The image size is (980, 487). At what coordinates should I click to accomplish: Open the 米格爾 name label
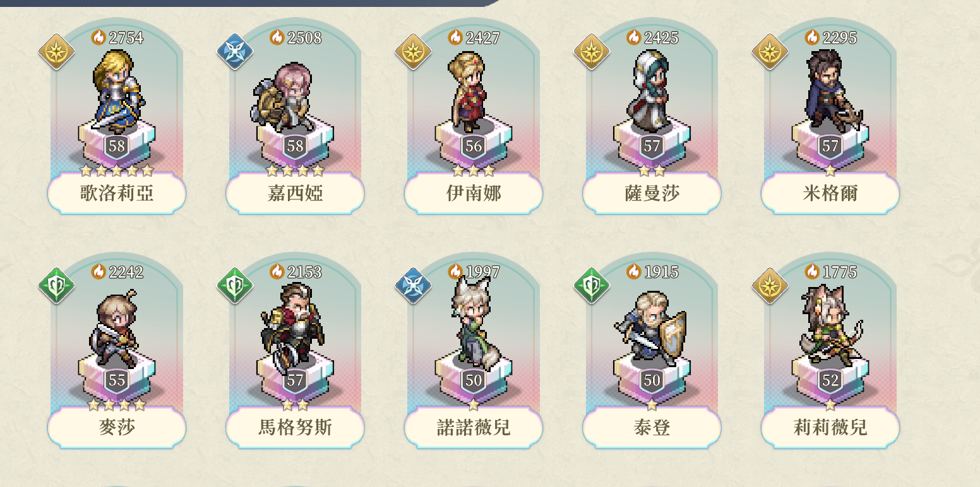coord(830,193)
